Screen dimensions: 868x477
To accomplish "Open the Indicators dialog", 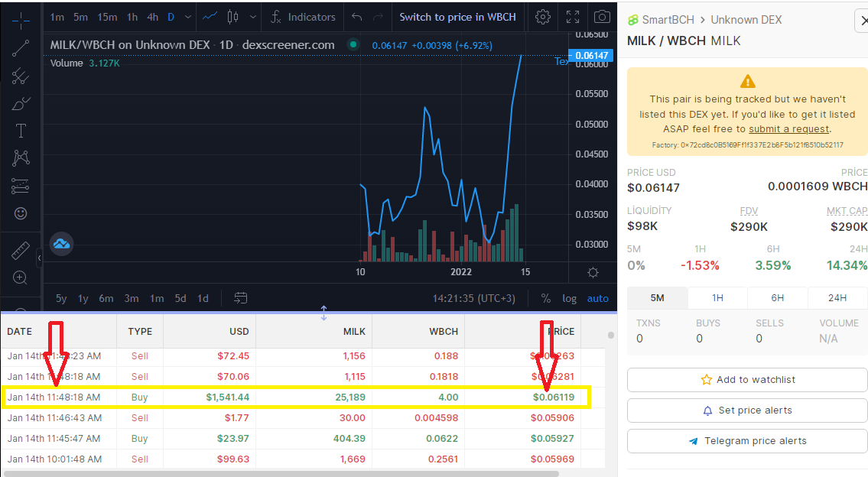I will (x=304, y=17).
